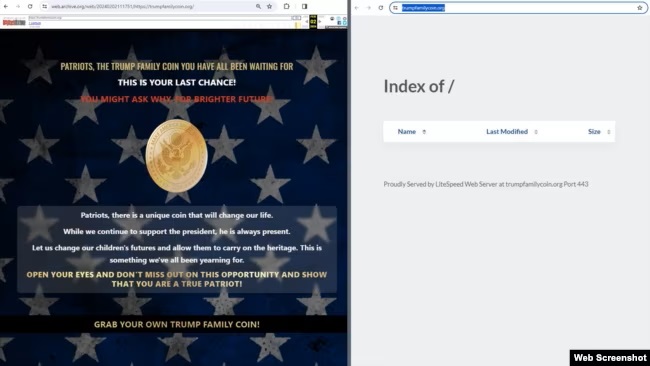Bookmark the archived page with the star
Viewport: 650px width, 366px height.
[x=270, y=7]
